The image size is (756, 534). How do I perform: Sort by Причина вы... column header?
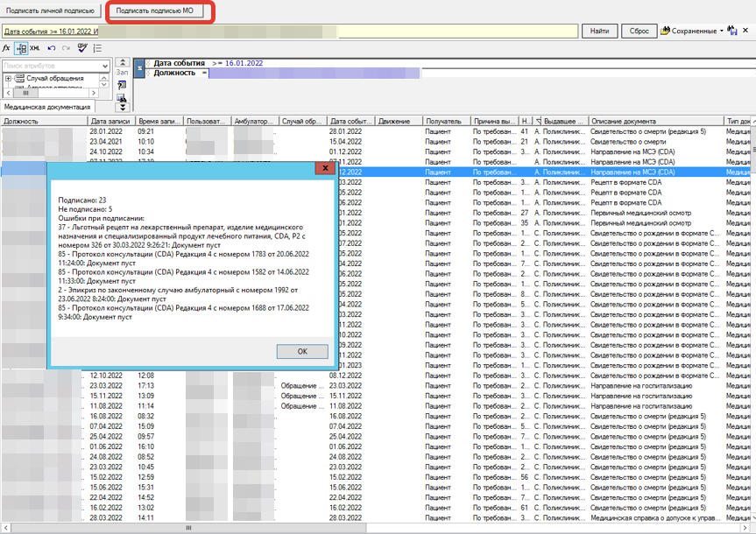pos(494,122)
